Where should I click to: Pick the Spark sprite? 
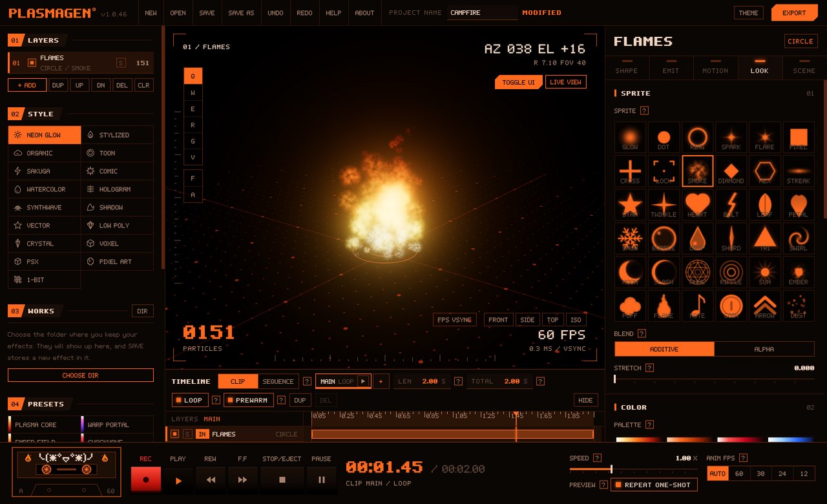tap(731, 138)
